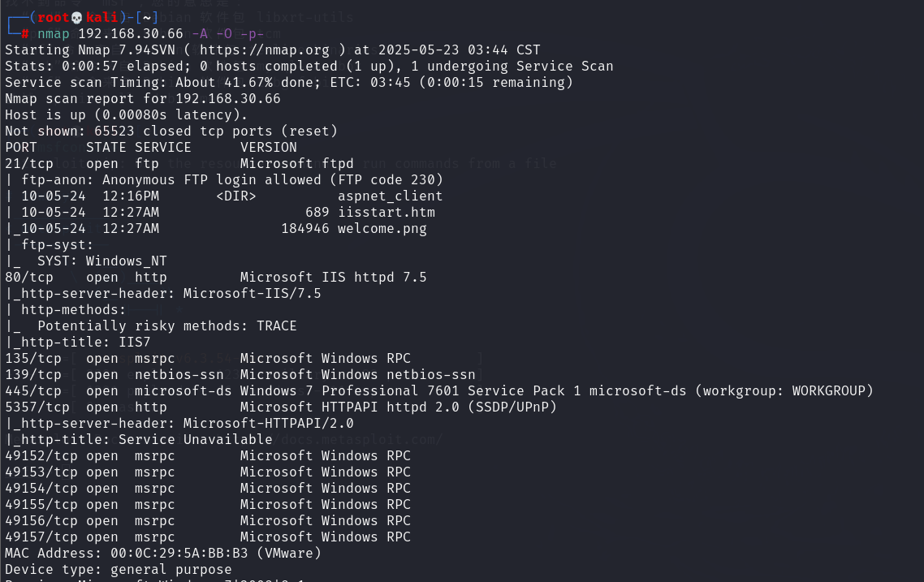This screenshot has height=582, width=924.
Task: Select the VERSION column header
Action: (x=269, y=147)
